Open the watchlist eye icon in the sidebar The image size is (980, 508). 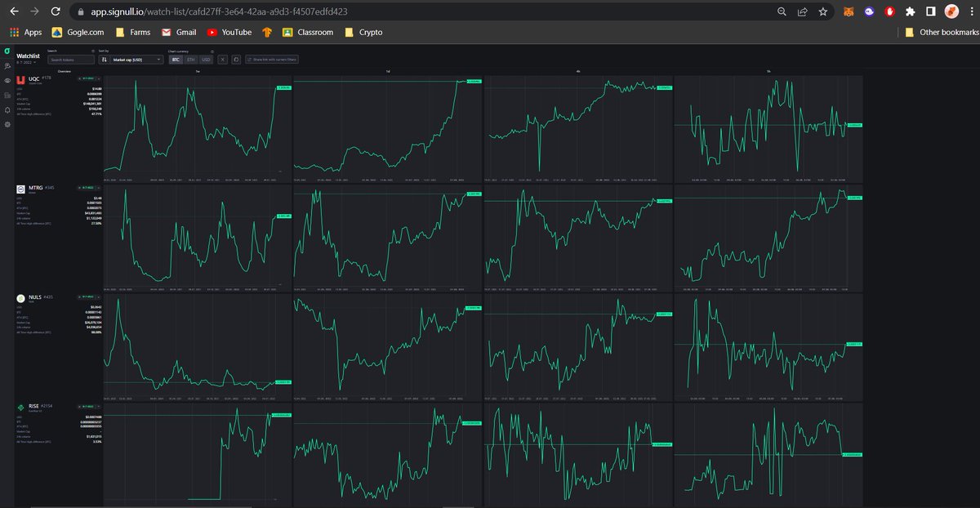[7, 80]
